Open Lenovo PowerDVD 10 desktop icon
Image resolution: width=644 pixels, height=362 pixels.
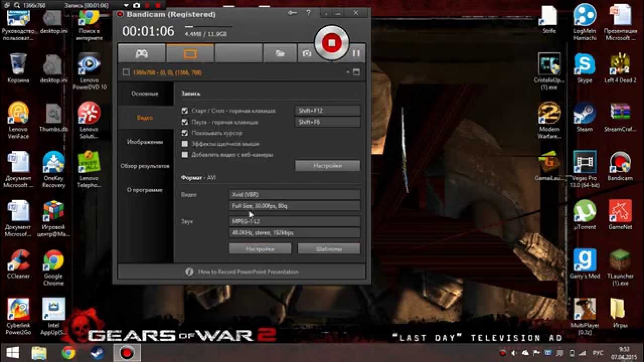(x=89, y=71)
